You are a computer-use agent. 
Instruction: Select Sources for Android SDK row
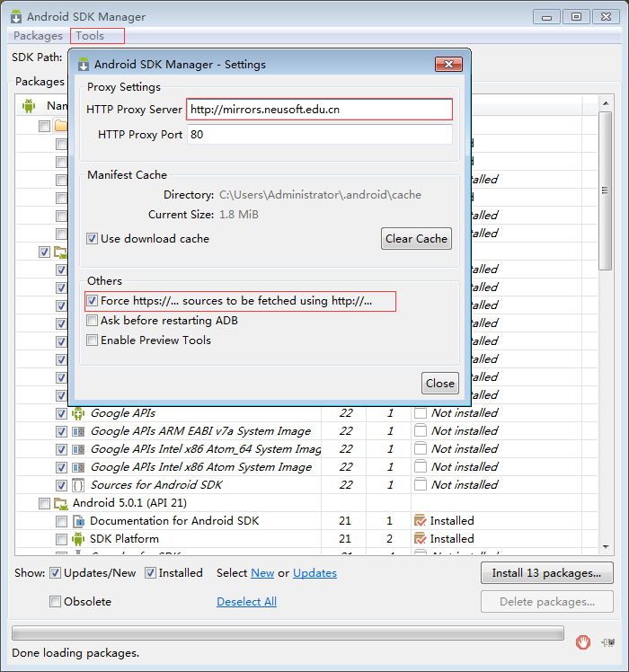pyautogui.click(x=156, y=485)
